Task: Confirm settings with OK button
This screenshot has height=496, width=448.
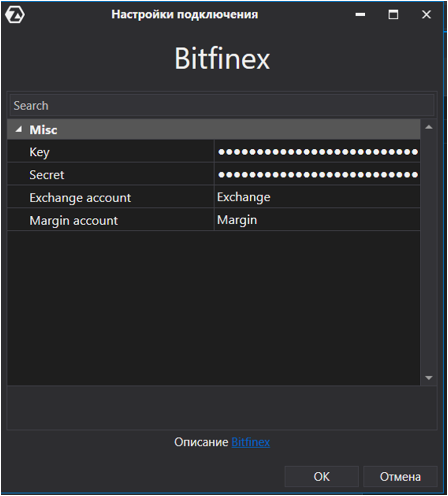Action: click(322, 476)
